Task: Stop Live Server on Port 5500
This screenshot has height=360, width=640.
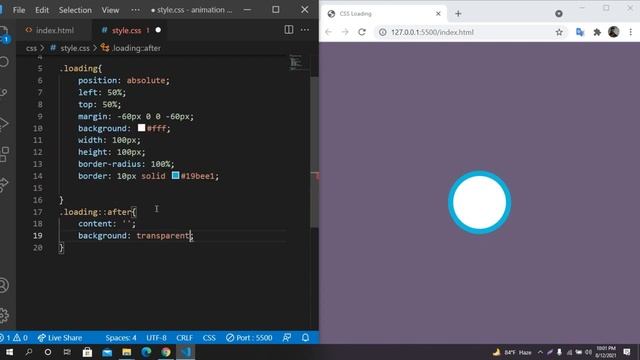Action: 249,338
